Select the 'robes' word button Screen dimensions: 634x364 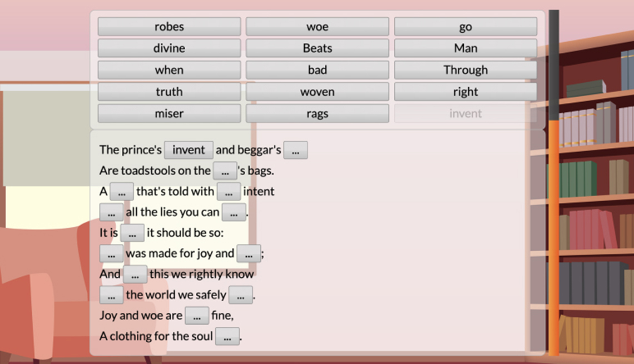pos(169,27)
